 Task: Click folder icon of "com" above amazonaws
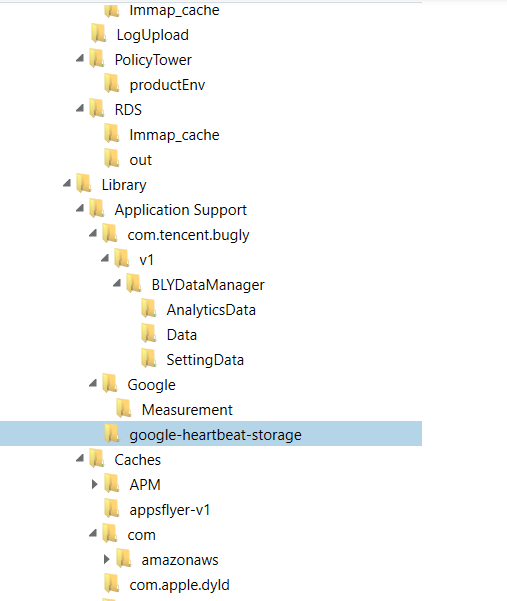pyautogui.click(x=110, y=534)
